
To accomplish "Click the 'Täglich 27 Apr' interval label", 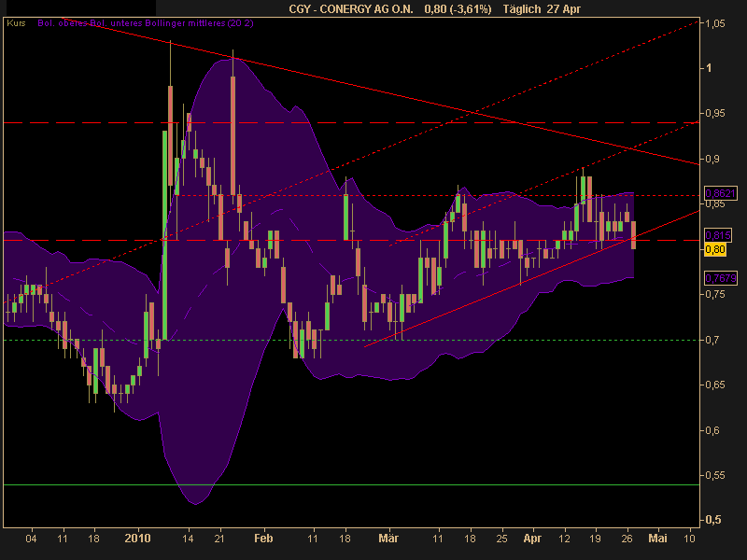I will pos(542,9).
